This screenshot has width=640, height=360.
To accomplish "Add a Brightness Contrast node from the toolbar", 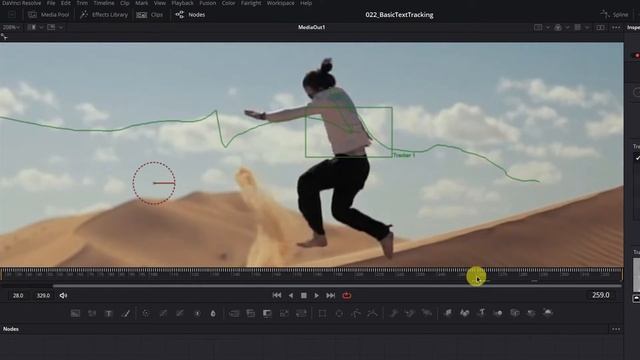I will coord(197,313).
